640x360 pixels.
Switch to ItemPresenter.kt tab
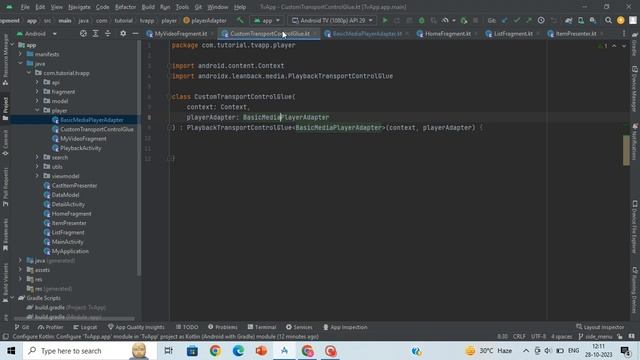click(x=576, y=34)
